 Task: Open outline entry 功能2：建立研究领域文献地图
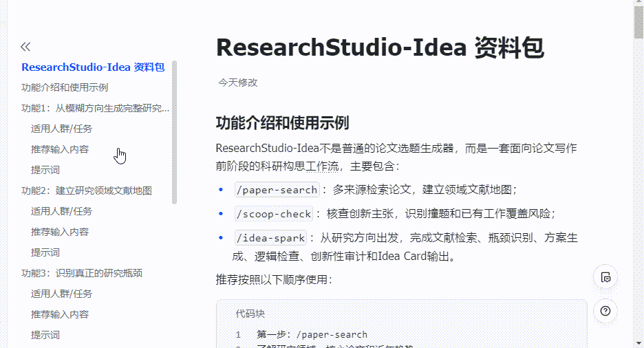tap(87, 191)
